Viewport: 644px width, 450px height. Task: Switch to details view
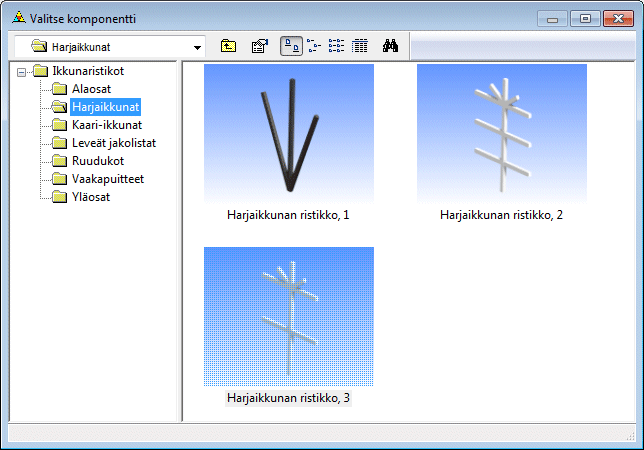click(x=360, y=46)
